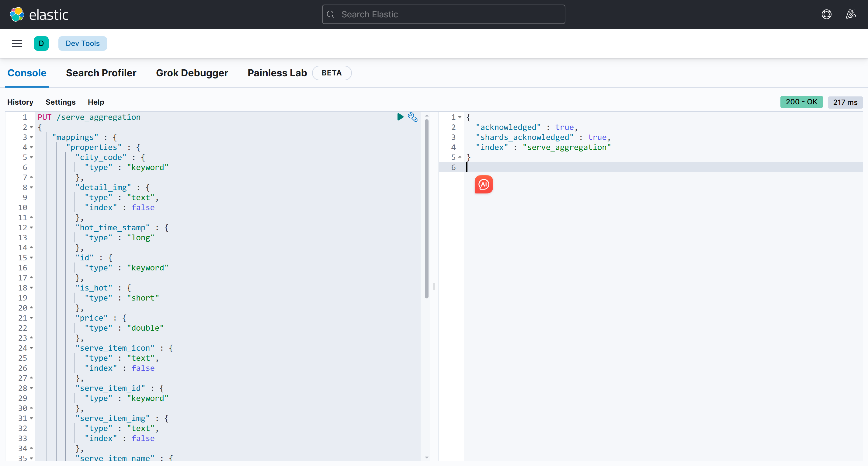Click the editor scroll up arrow
This screenshot has width=868, height=466.
[x=427, y=116]
